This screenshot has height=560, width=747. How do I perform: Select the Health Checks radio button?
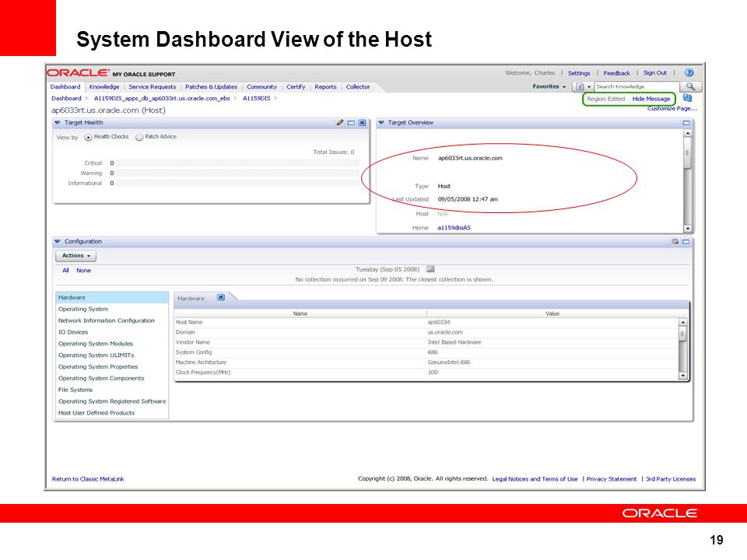(88, 137)
